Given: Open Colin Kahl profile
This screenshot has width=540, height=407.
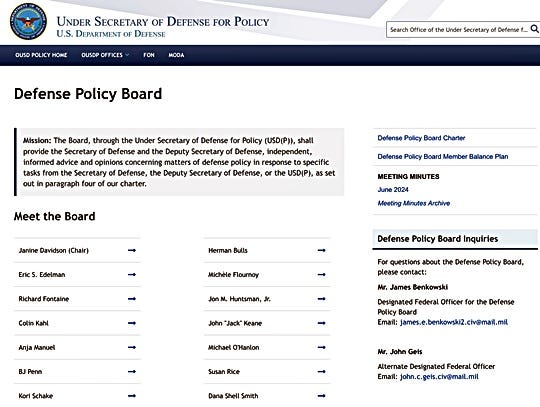Looking at the screenshot, I should (x=33, y=323).
